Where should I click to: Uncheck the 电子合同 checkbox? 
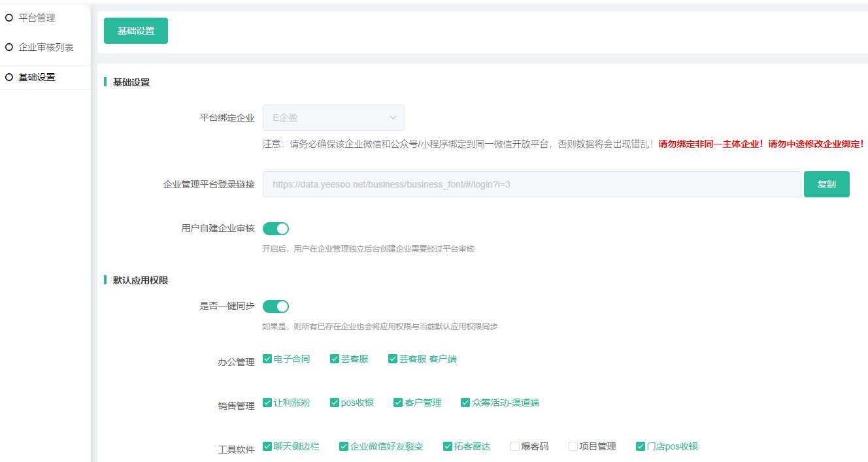coord(267,359)
